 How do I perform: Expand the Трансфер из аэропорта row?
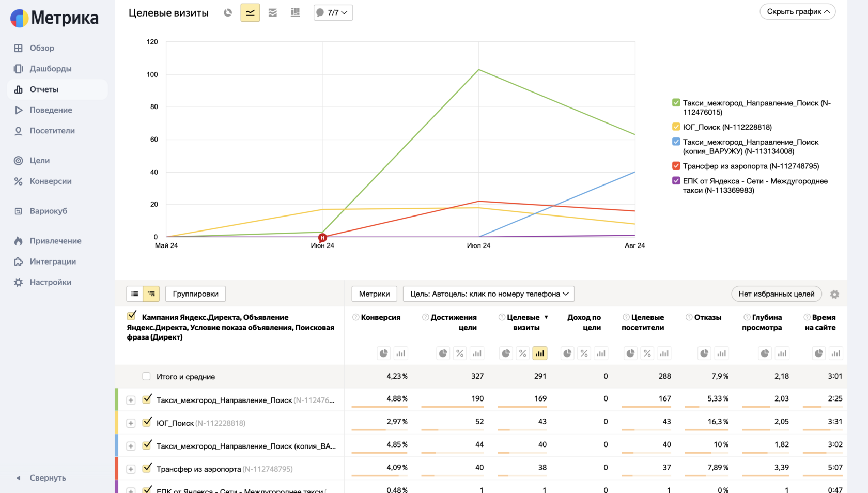pyautogui.click(x=131, y=469)
